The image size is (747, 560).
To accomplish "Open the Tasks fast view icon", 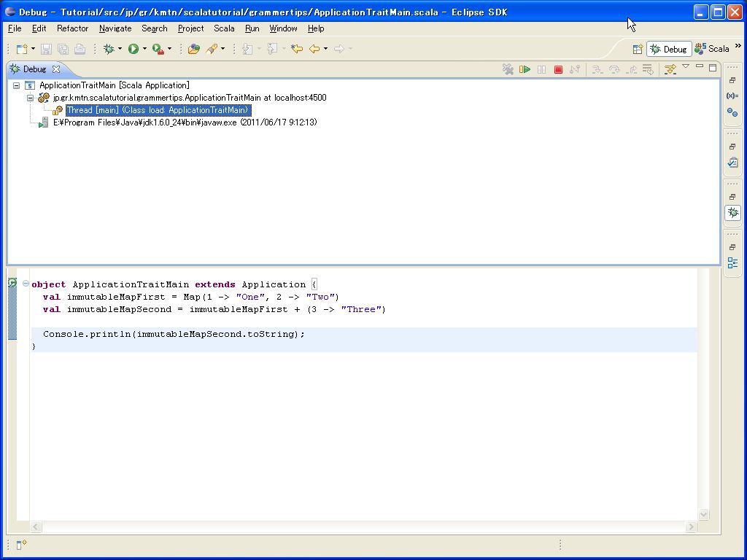I will tap(732, 163).
